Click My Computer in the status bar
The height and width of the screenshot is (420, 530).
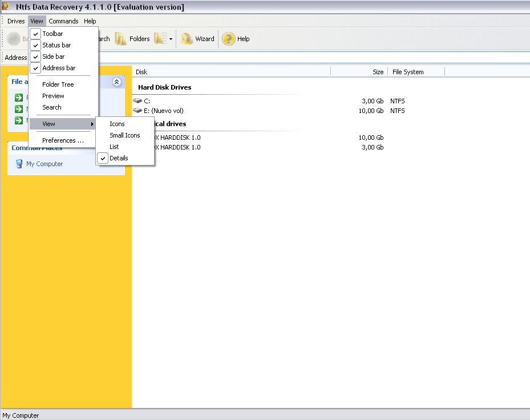(x=21, y=415)
